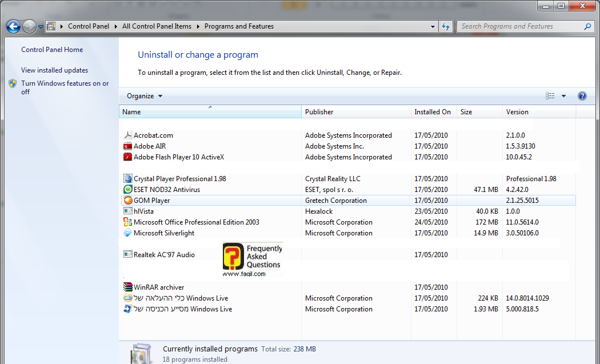Click the address bar refresh button
600x364 pixels.
pyautogui.click(x=446, y=26)
